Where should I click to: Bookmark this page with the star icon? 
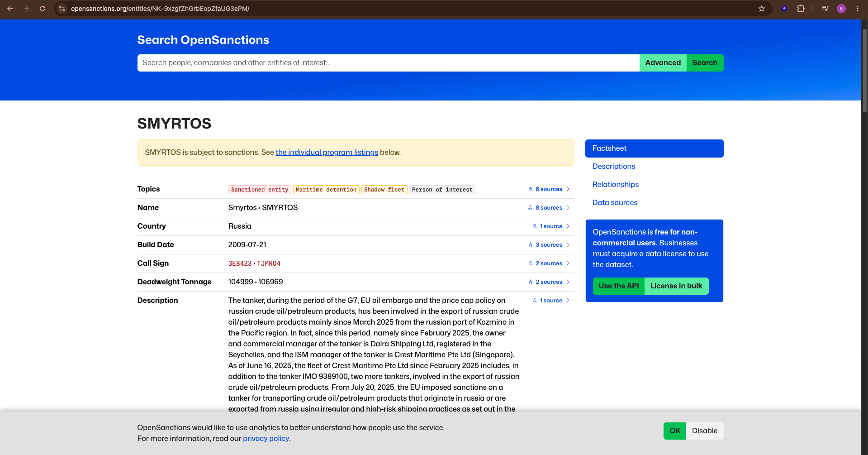pyautogui.click(x=762, y=9)
